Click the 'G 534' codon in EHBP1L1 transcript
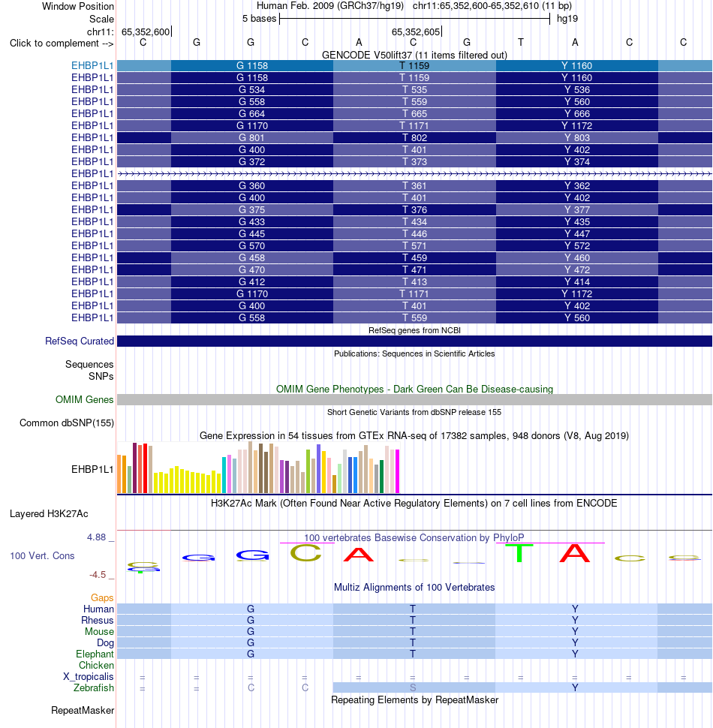 click(x=251, y=89)
